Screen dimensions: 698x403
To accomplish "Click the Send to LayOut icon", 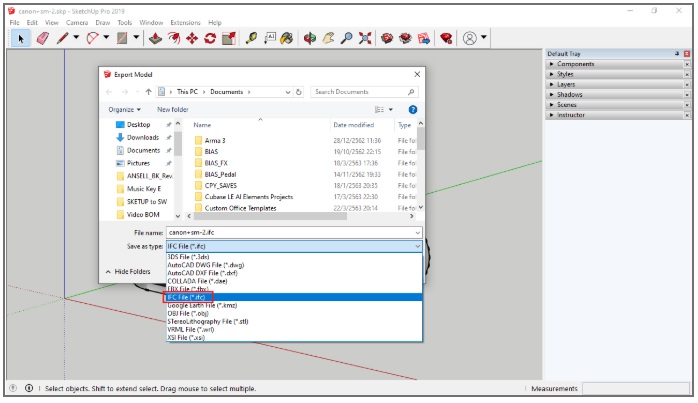I will tap(424, 39).
